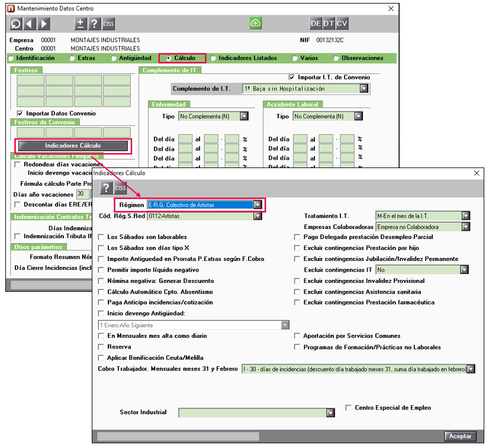Click CISS icon in Mantenimiento Datos Centro toolbar
This screenshot has height=448, width=489.
(108, 24)
